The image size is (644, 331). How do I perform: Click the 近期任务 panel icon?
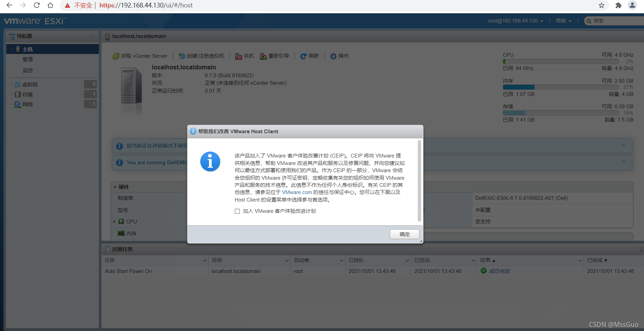pos(107,249)
